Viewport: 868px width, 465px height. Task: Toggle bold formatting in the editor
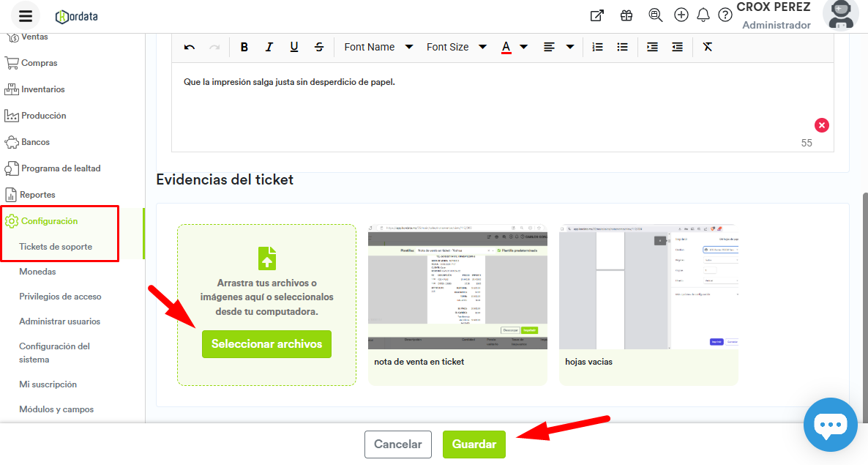(x=244, y=47)
